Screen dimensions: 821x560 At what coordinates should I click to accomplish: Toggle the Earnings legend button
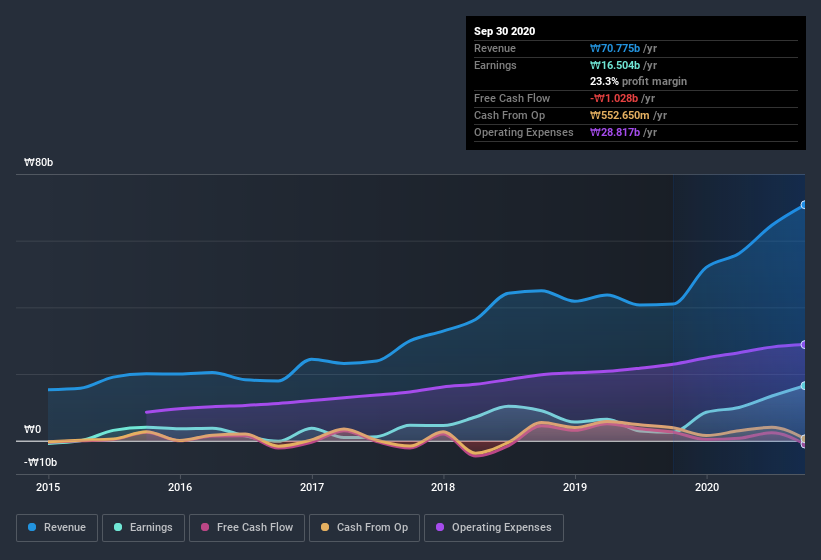(x=143, y=528)
